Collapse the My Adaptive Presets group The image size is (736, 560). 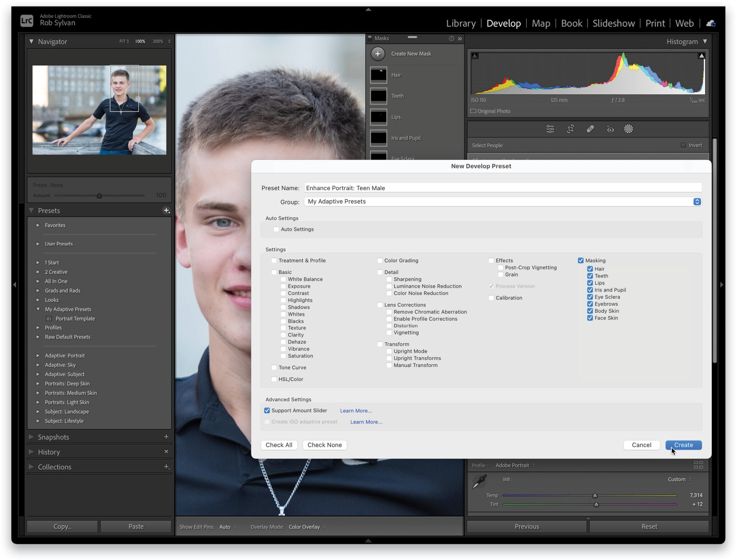(x=38, y=309)
